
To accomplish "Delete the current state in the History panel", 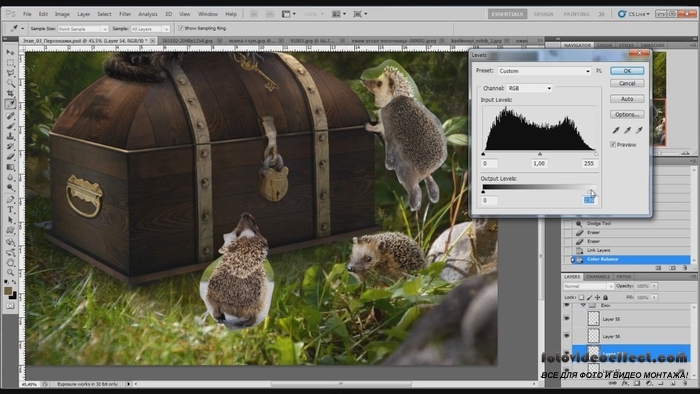I will click(x=685, y=268).
